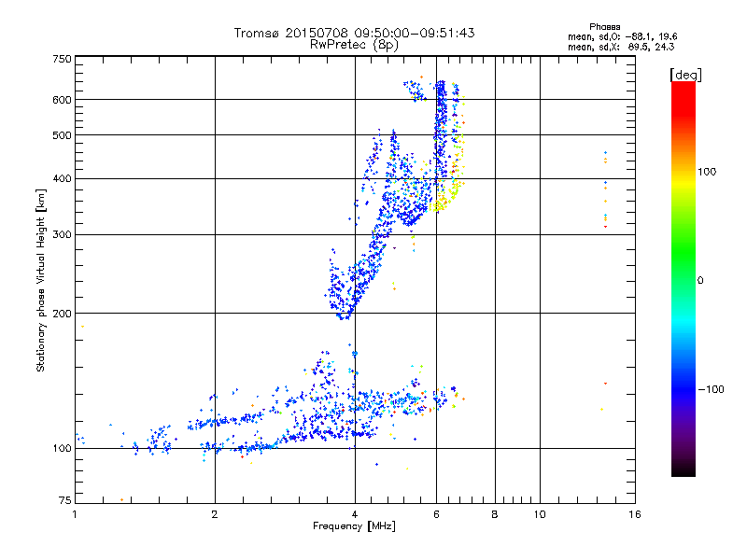Screen dimensions: 747x560
Task: Click the 'mean, sd,O: -88.1, 19.6' line
Action: point(622,36)
